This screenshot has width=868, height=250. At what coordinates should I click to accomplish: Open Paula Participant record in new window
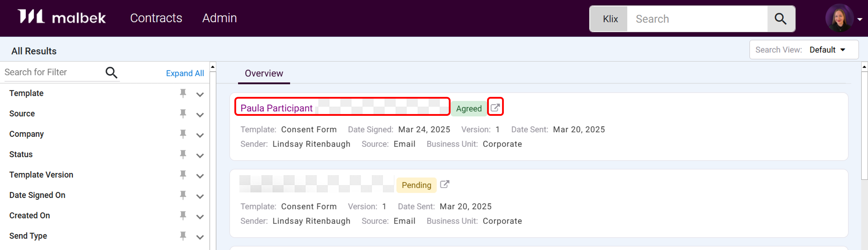click(495, 108)
